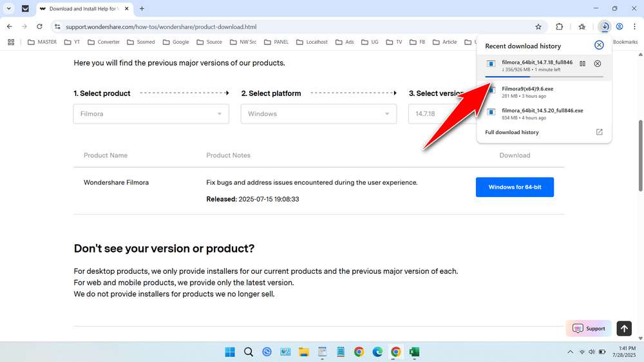Image resolution: width=644 pixels, height=362 pixels.
Task: Go back to previous page
Action: coord(10,26)
